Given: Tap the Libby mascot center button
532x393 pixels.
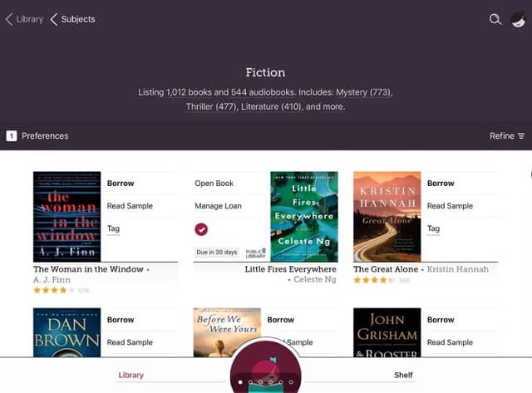Looking at the screenshot, I should click(266, 367).
